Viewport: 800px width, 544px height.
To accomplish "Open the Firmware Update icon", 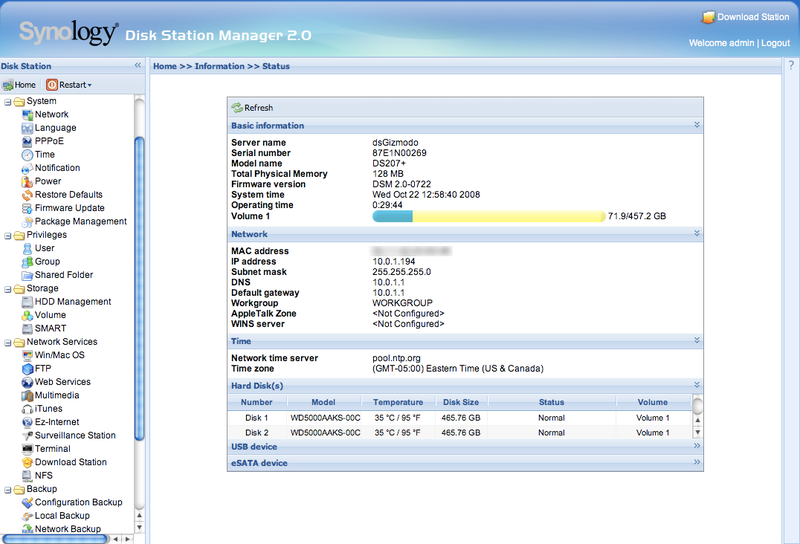I will coord(27,208).
